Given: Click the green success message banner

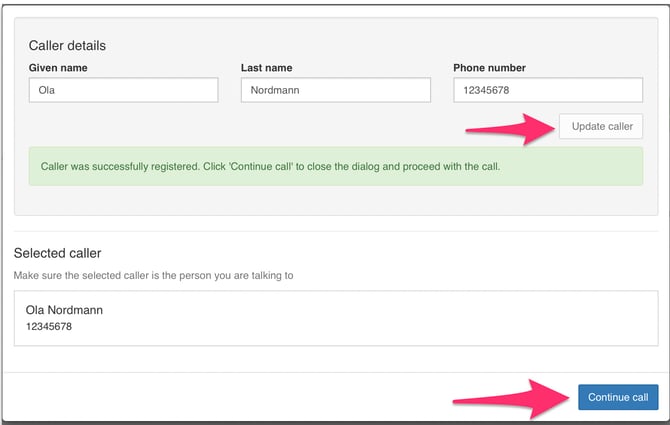Looking at the screenshot, I should click(335, 165).
